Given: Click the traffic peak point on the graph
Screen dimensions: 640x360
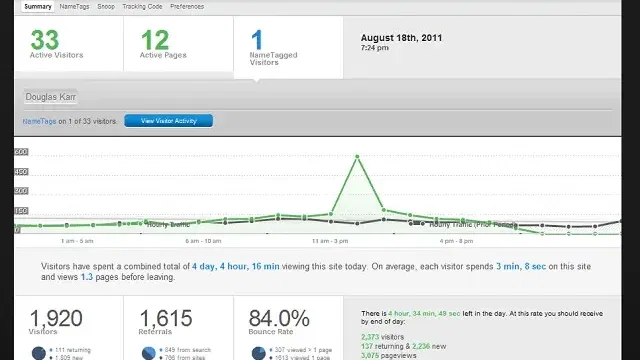Looking at the screenshot, I should pos(357,157).
